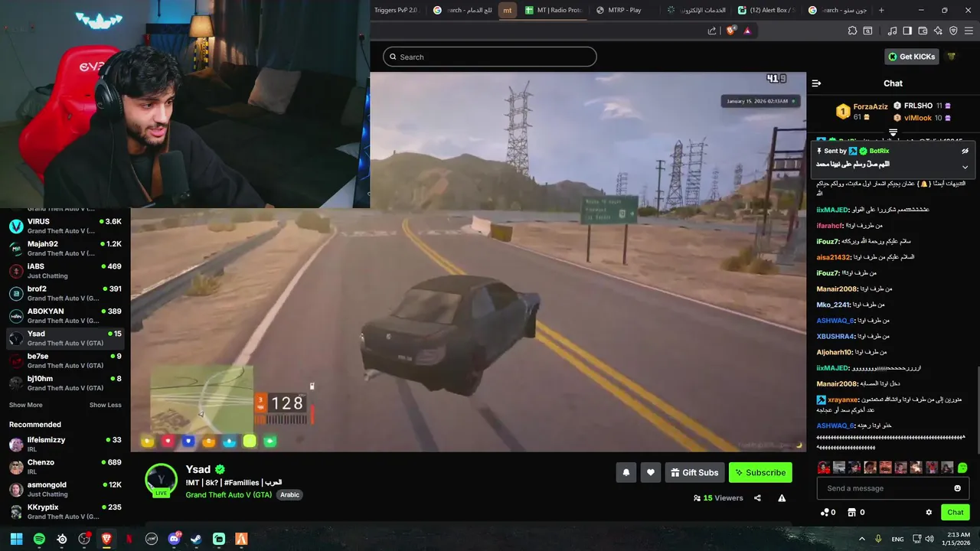Click the Subscribe button
Image resolution: width=980 pixels, height=551 pixels.
click(x=760, y=473)
